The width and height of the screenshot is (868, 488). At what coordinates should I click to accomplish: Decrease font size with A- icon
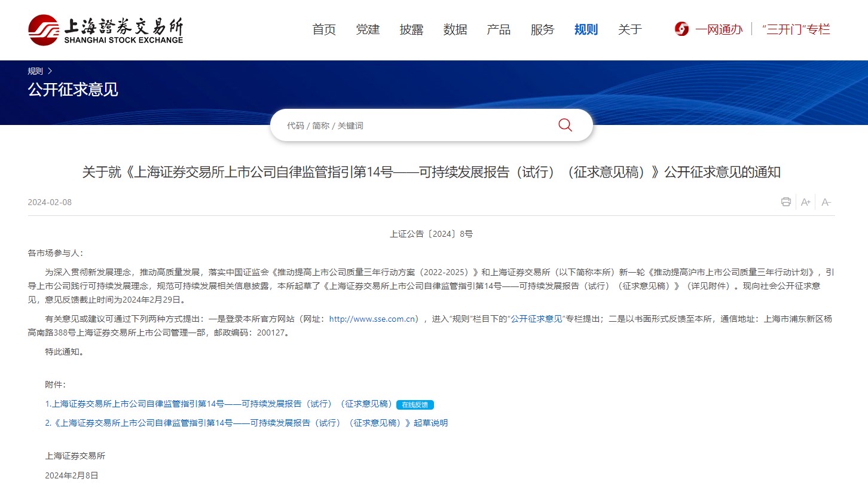click(826, 202)
